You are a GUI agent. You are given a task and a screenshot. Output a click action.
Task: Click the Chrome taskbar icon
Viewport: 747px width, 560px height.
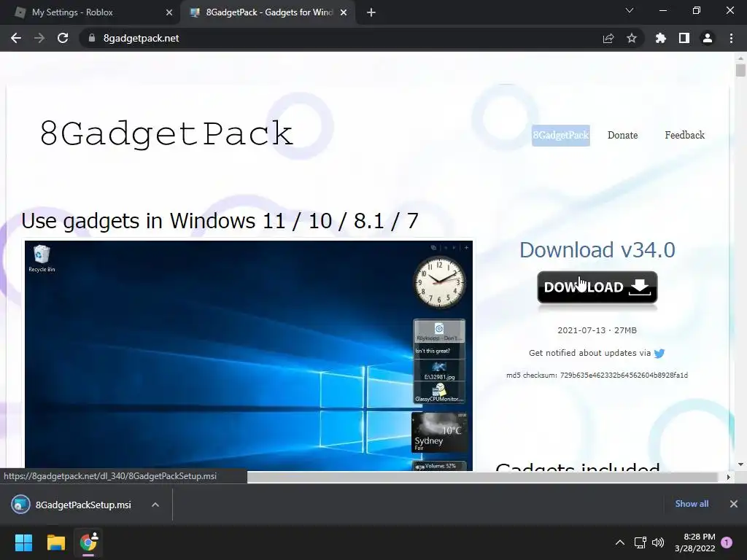click(88, 542)
